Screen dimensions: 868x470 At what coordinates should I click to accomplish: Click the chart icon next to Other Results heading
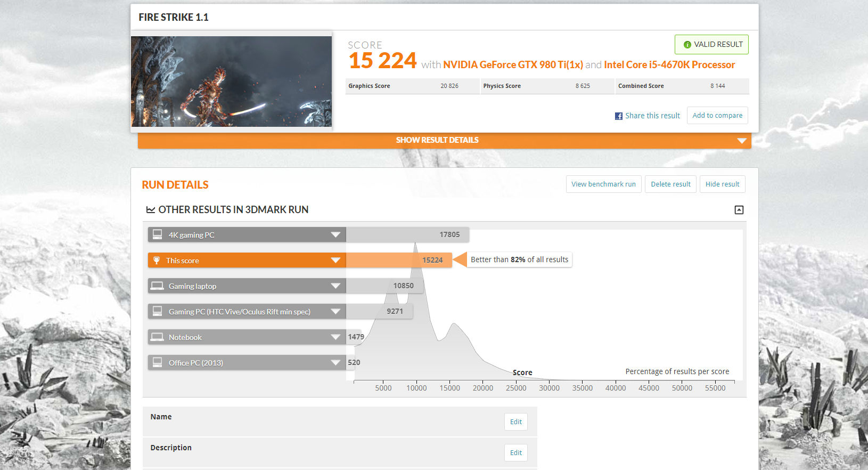pos(151,210)
